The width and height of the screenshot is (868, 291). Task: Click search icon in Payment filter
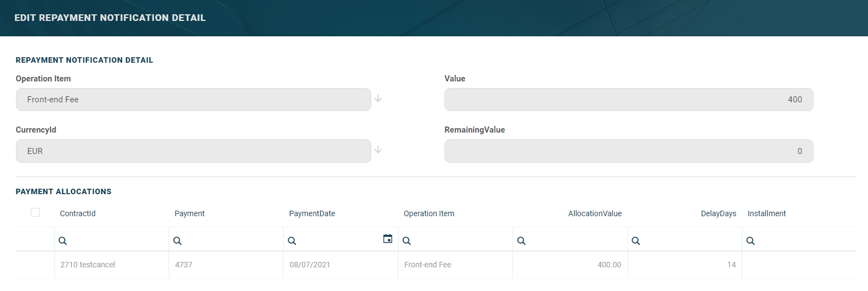click(177, 241)
